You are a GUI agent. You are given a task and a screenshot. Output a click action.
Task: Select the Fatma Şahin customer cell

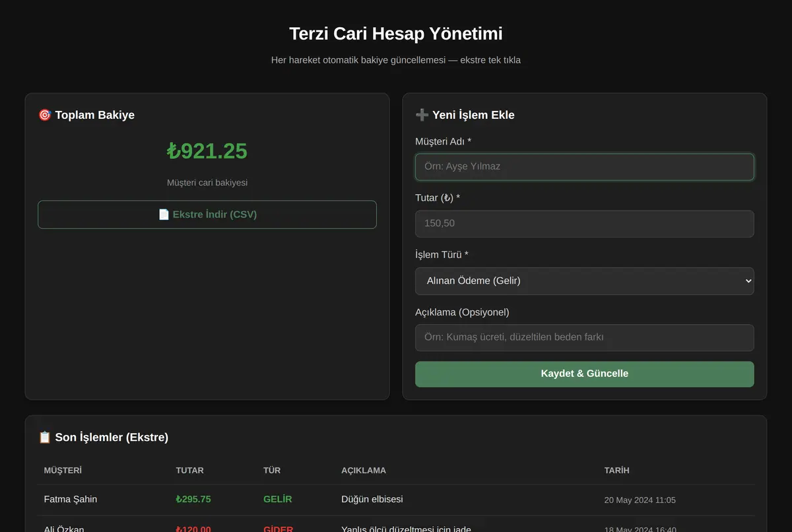pyautogui.click(x=71, y=500)
